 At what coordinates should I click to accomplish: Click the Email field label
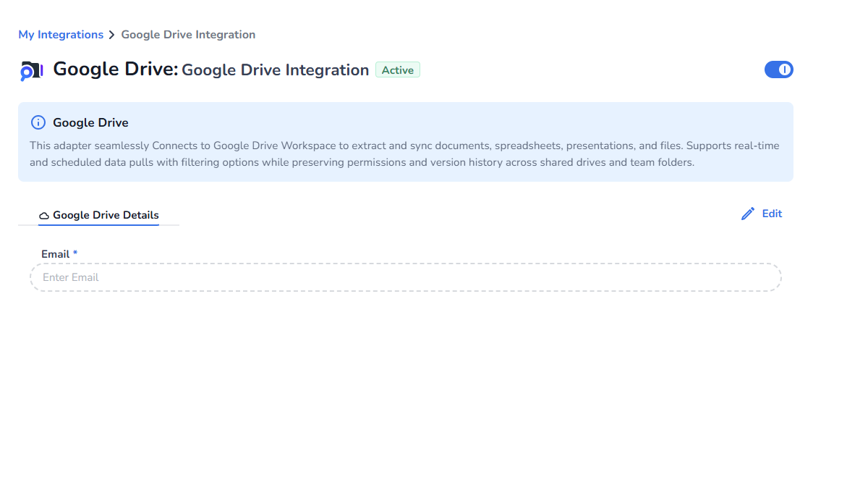point(55,254)
